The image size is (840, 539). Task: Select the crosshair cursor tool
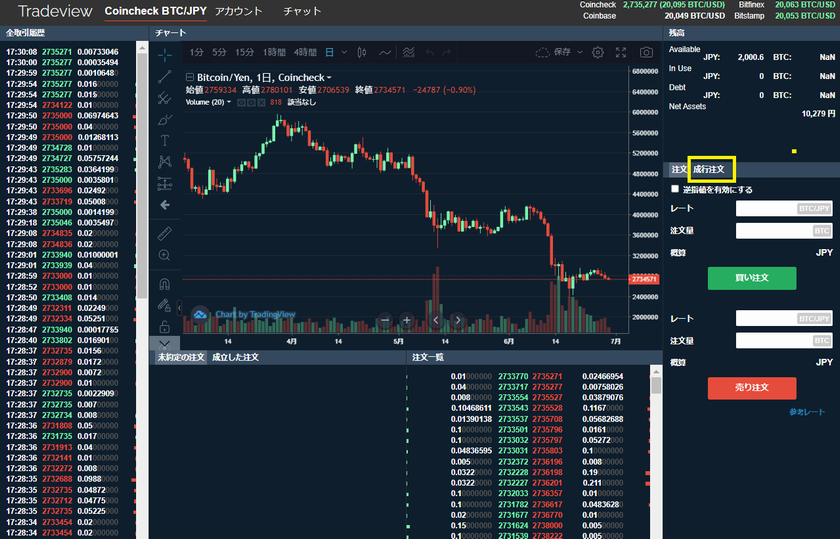tap(164, 54)
